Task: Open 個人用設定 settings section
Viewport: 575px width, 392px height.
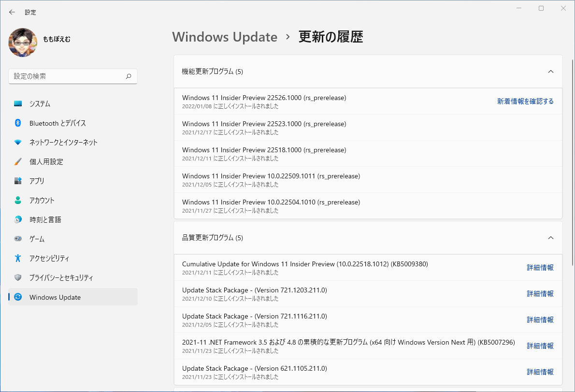Action: tap(73, 162)
